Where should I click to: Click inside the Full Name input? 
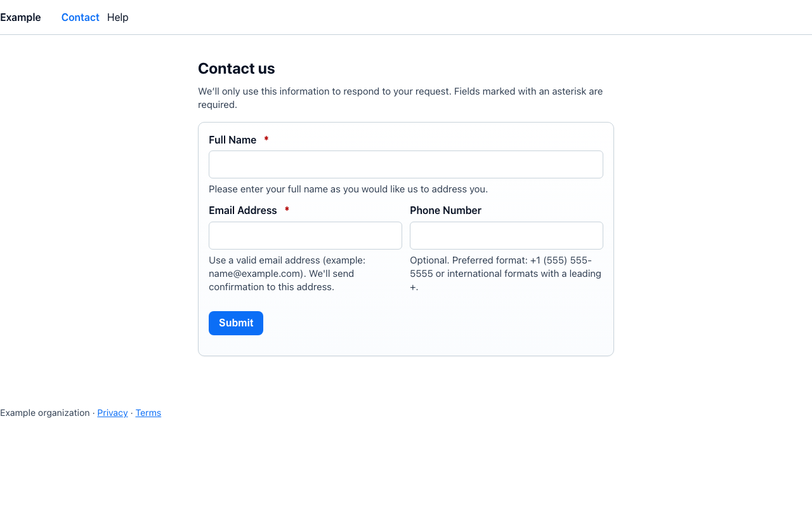[405, 164]
